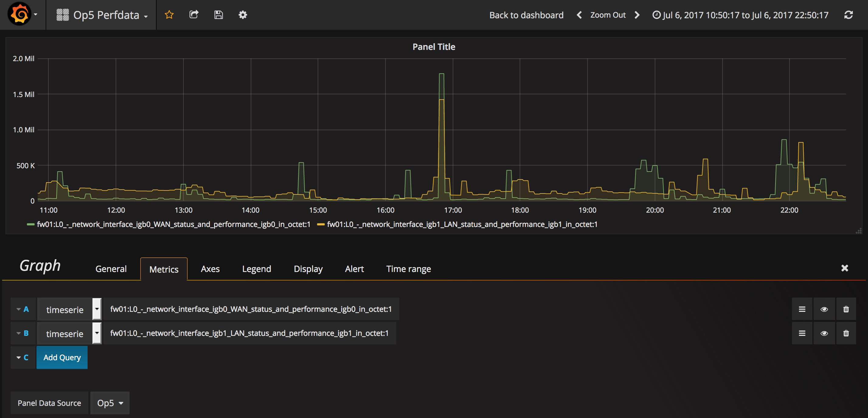Click the share dashboard icon

194,15
